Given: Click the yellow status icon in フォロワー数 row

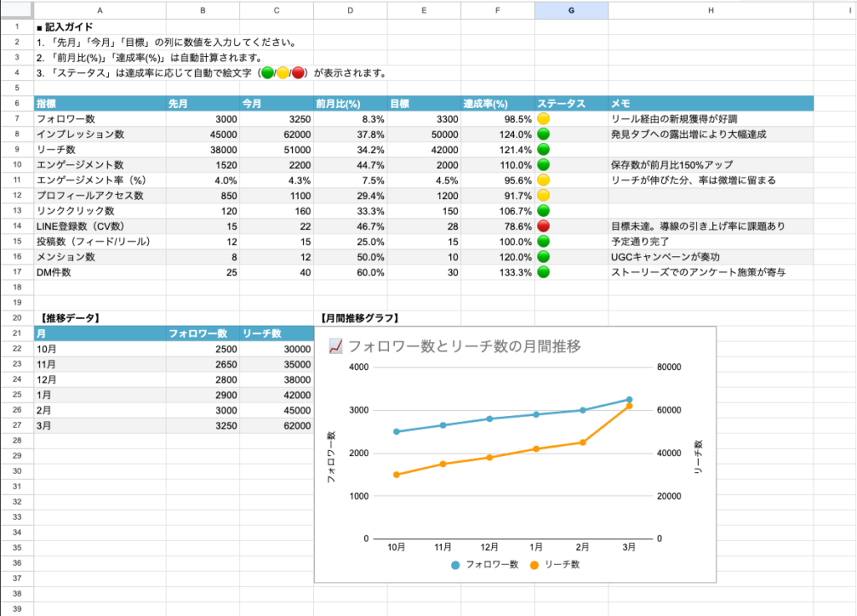Looking at the screenshot, I should tap(543, 120).
